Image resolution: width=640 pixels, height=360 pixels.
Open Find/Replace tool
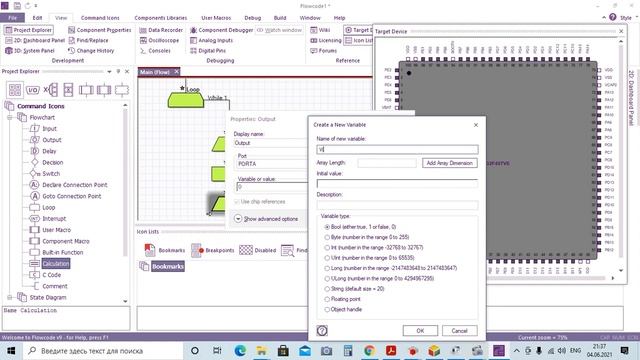[x=88, y=40]
